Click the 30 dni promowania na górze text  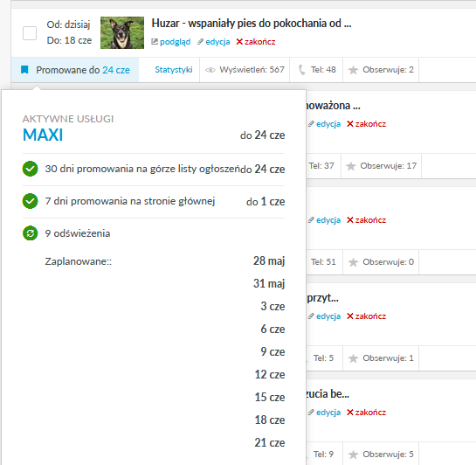point(142,169)
